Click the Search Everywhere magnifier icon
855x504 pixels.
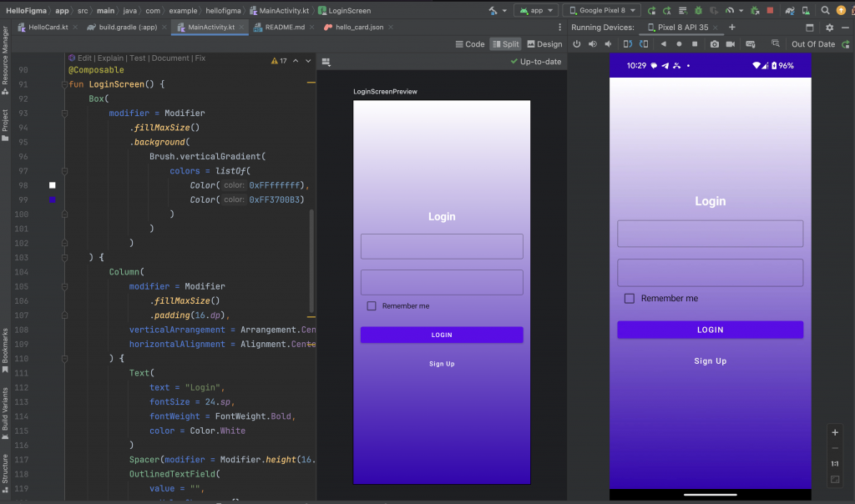pos(825,10)
